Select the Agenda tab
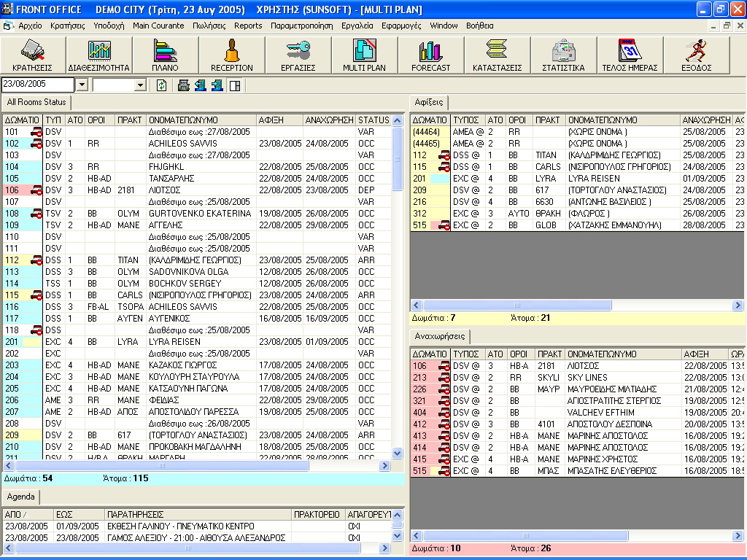Screen dimensions: 747x560 click(20, 497)
